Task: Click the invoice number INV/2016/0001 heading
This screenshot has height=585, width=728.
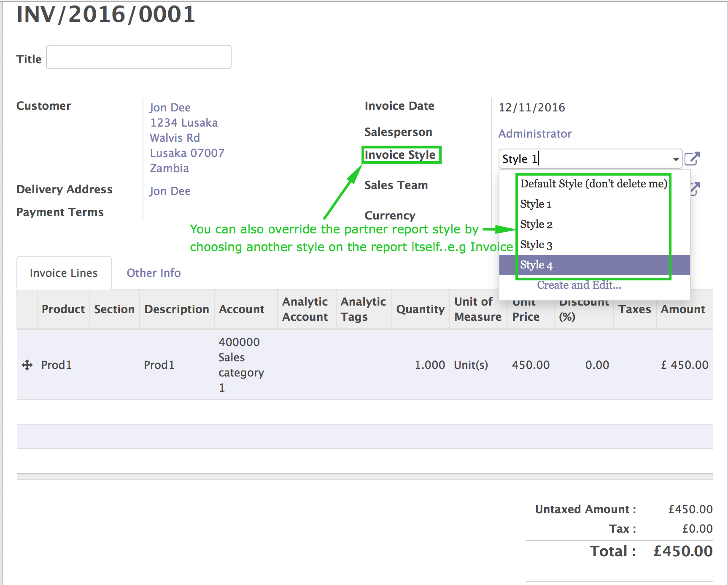Action: point(106,14)
